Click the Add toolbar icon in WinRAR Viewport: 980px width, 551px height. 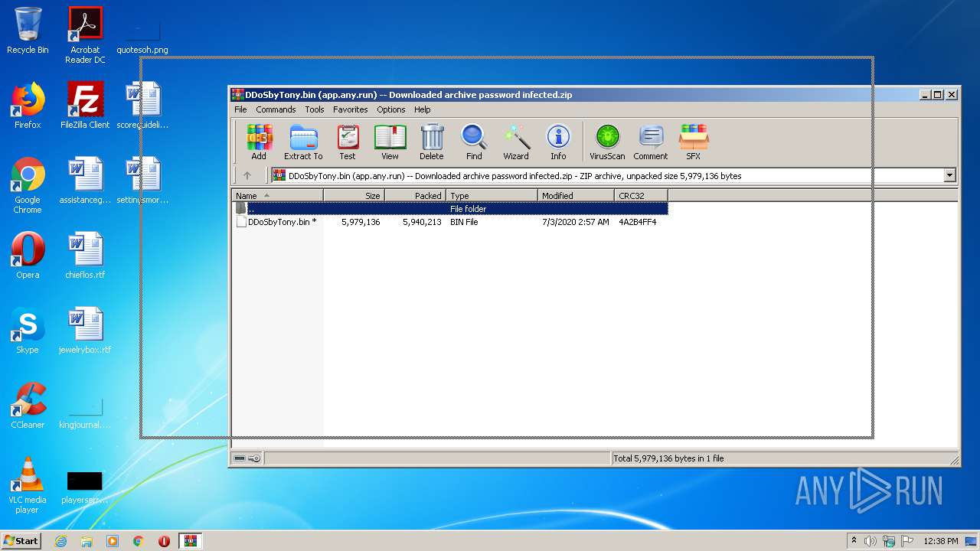259,142
